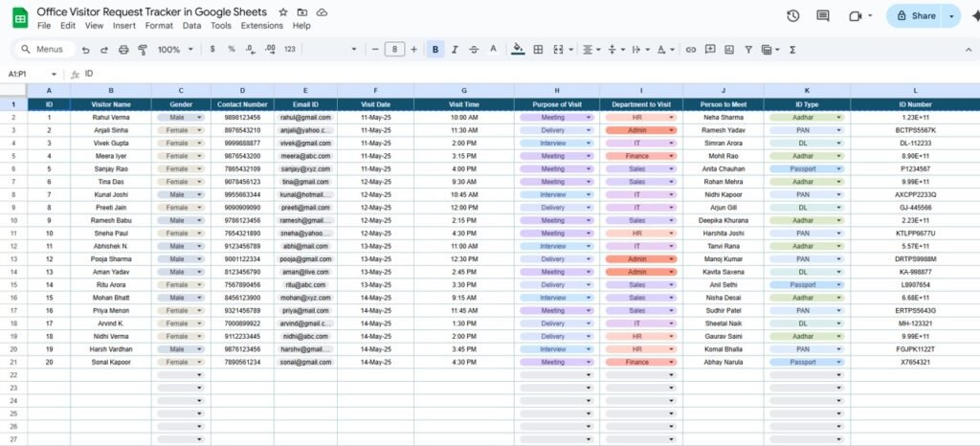Start a Meet call via camera icon
The width and height of the screenshot is (980, 446).
(855, 15)
